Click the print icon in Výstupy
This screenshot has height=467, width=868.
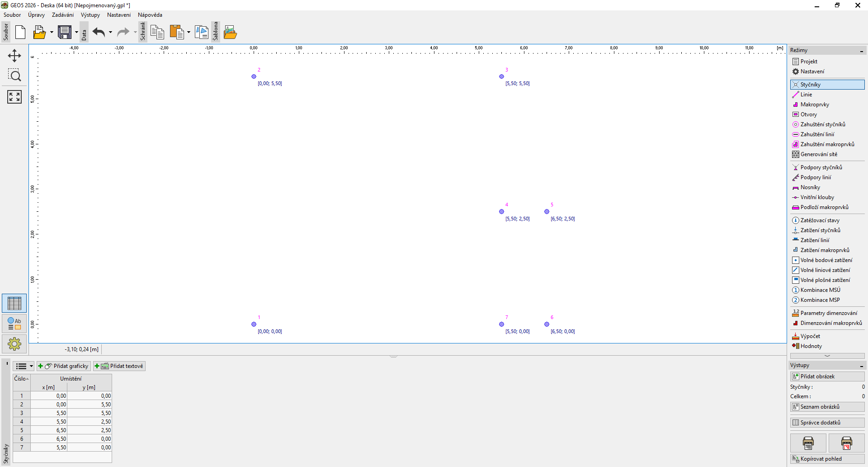[x=808, y=443]
